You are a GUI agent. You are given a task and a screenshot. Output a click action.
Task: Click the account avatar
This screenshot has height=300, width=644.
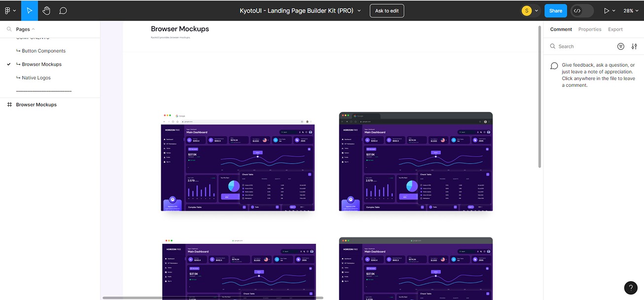click(x=526, y=10)
